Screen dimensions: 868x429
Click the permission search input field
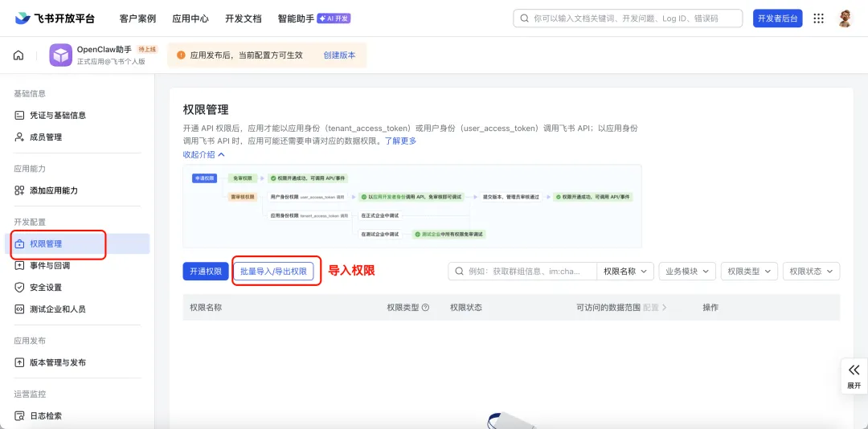pos(522,272)
